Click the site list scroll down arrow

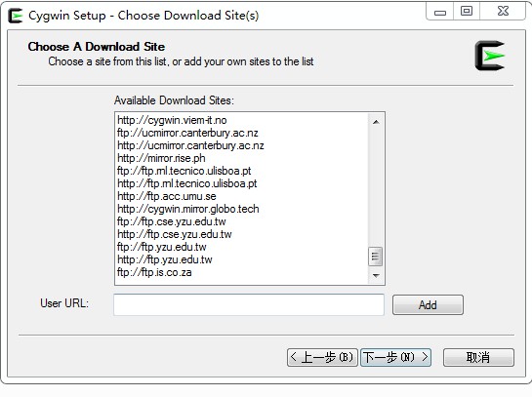tap(376, 275)
